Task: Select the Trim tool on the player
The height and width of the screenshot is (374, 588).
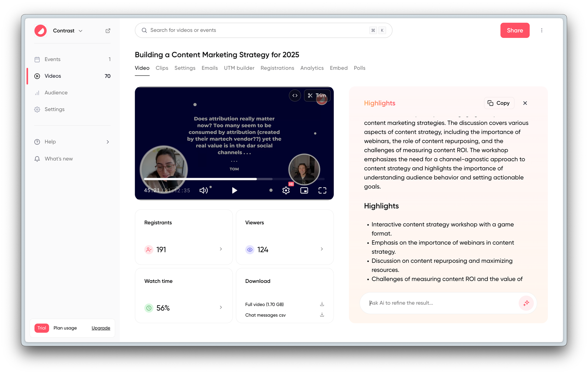Action: click(317, 96)
